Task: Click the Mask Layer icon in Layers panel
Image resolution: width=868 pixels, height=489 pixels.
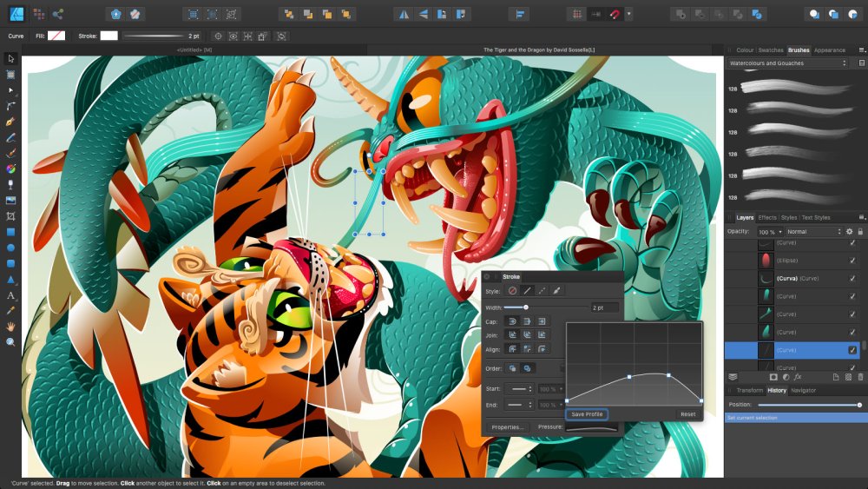Action: [773, 377]
